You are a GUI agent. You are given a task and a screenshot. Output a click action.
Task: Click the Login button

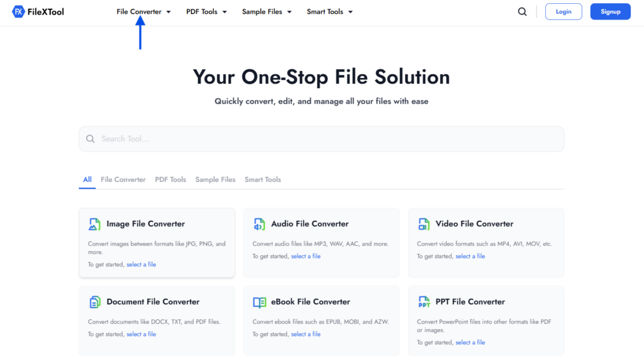pos(563,11)
